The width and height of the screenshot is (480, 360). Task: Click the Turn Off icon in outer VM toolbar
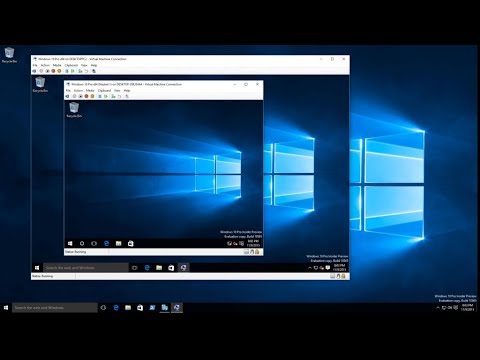[47, 71]
